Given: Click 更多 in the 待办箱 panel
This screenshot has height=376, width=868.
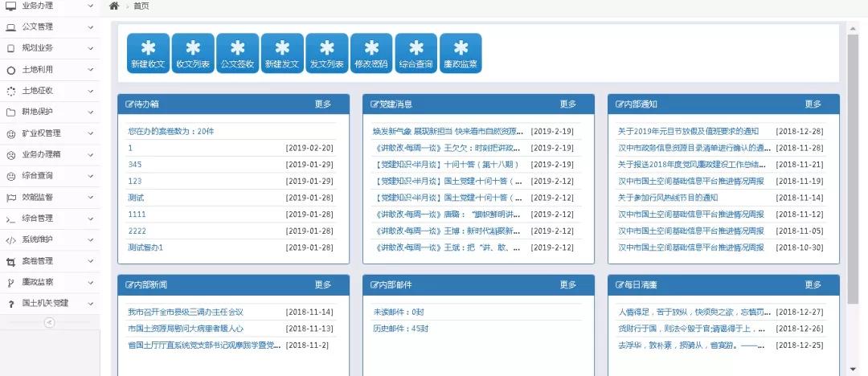Looking at the screenshot, I should click(323, 104).
